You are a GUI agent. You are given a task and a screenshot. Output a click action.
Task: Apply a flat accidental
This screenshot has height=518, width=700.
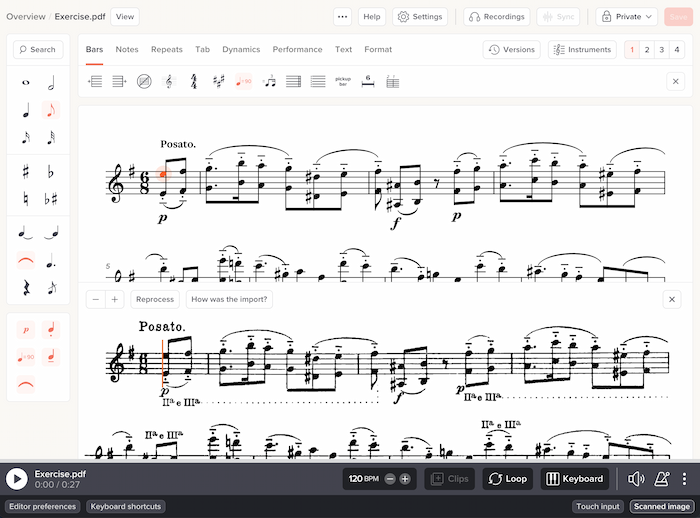pyautogui.click(x=51, y=171)
